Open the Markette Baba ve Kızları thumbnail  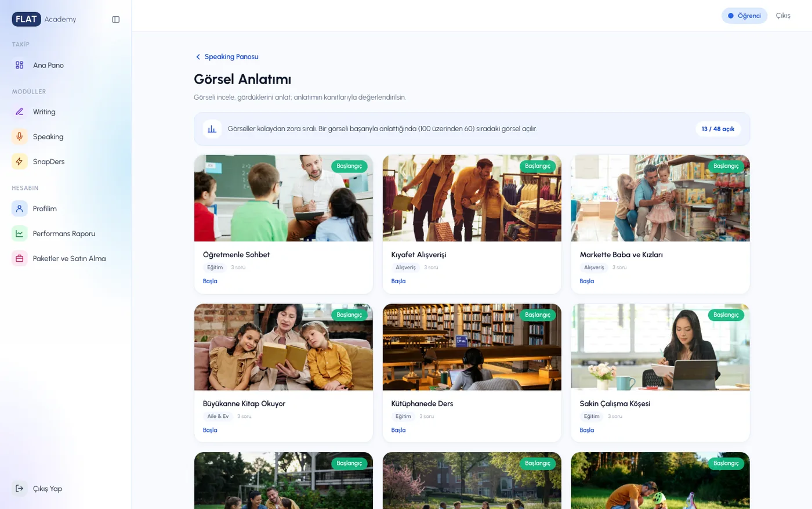click(660, 198)
